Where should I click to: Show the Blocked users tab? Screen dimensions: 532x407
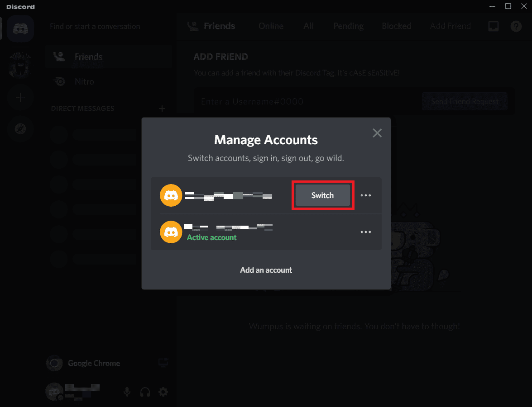[397, 26]
